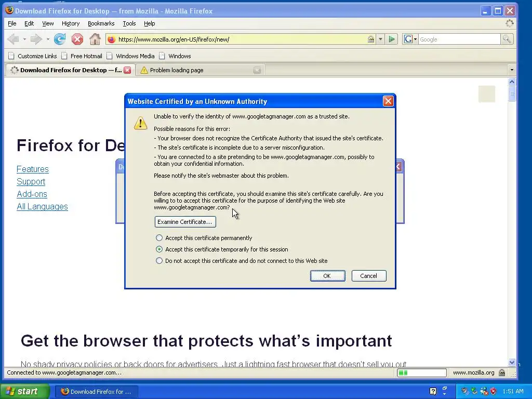Click the help question mark tray icon
532x399 pixels.
click(x=433, y=391)
